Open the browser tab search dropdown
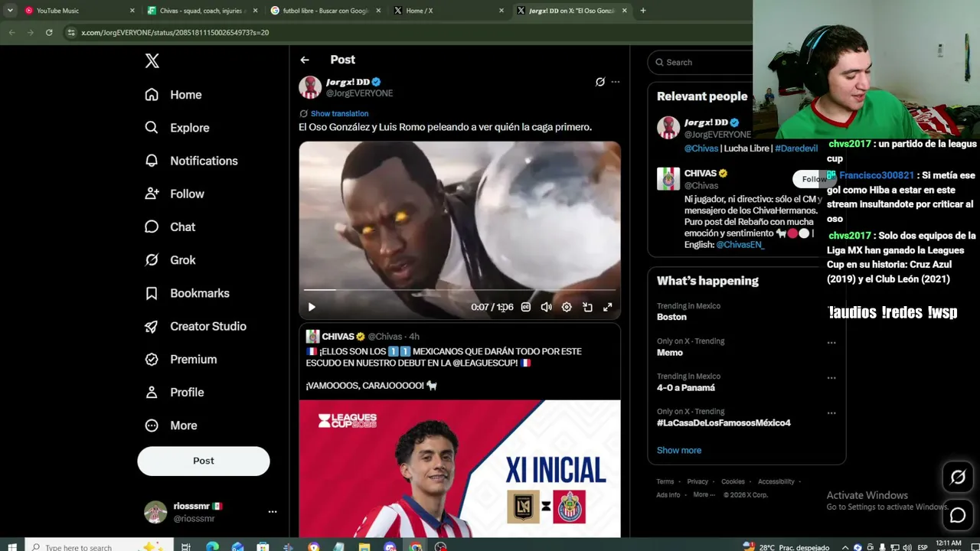The height and width of the screenshot is (551, 980). coord(10,11)
